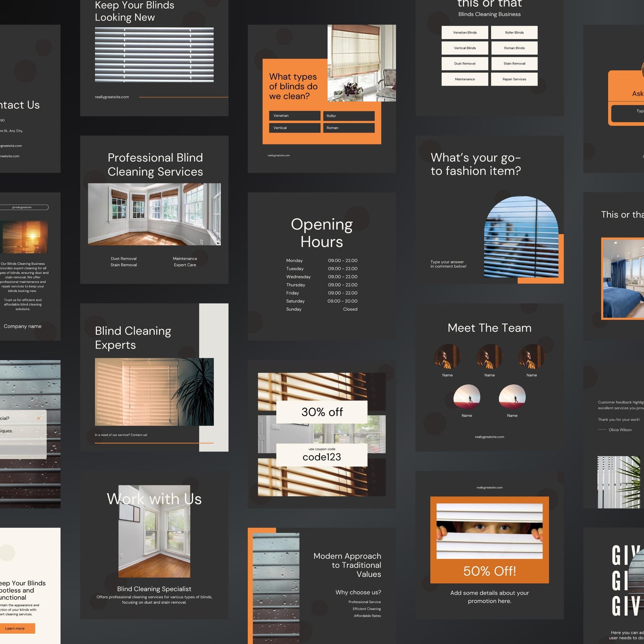The height and width of the screenshot is (644, 644).
Task: Click the Maintenance service option
Action: 464,79
